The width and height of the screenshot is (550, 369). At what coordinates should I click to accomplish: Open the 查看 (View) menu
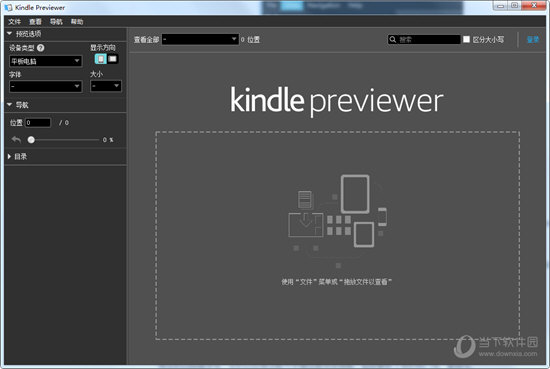click(35, 22)
